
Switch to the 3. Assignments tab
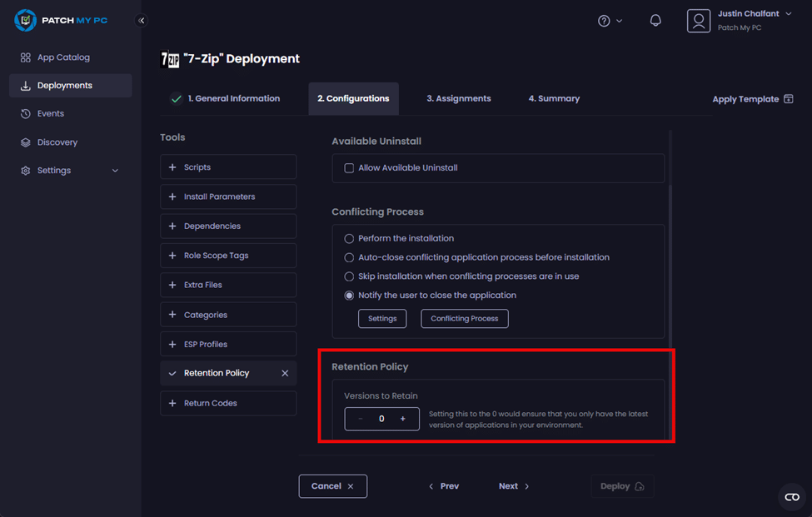[x=458, y=98]
